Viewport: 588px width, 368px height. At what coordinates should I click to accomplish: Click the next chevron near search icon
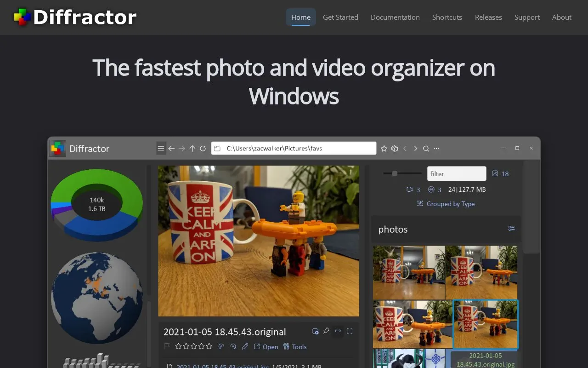416,149
